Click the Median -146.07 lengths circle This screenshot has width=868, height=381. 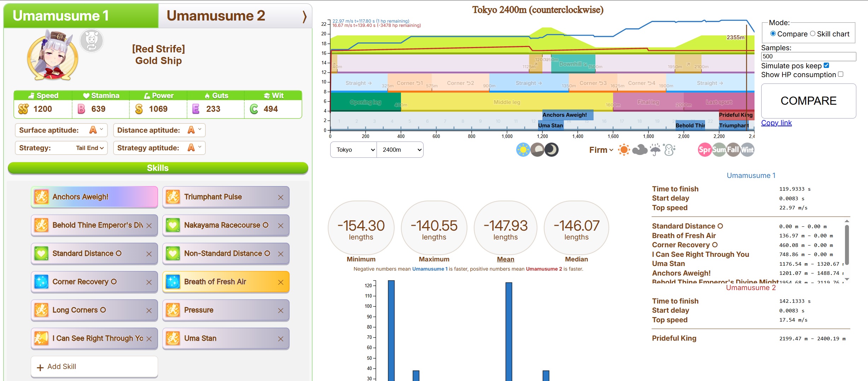[576, 228]
